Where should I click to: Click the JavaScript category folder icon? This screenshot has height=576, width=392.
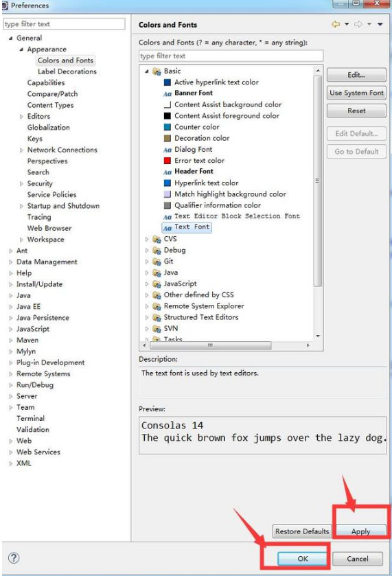point(157,284)
